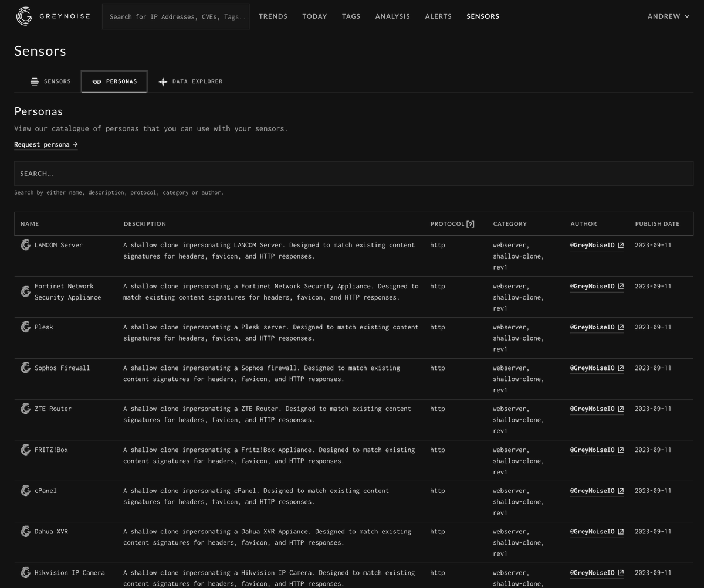Click the Protocol column help icon
Screen dimensions: 704x588
(470, 224)
